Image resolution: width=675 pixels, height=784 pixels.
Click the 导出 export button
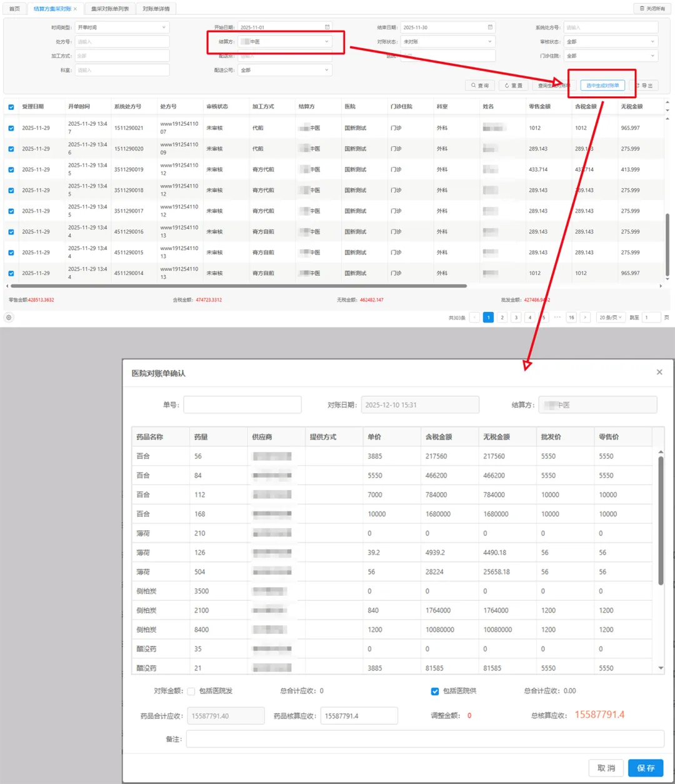644,86
